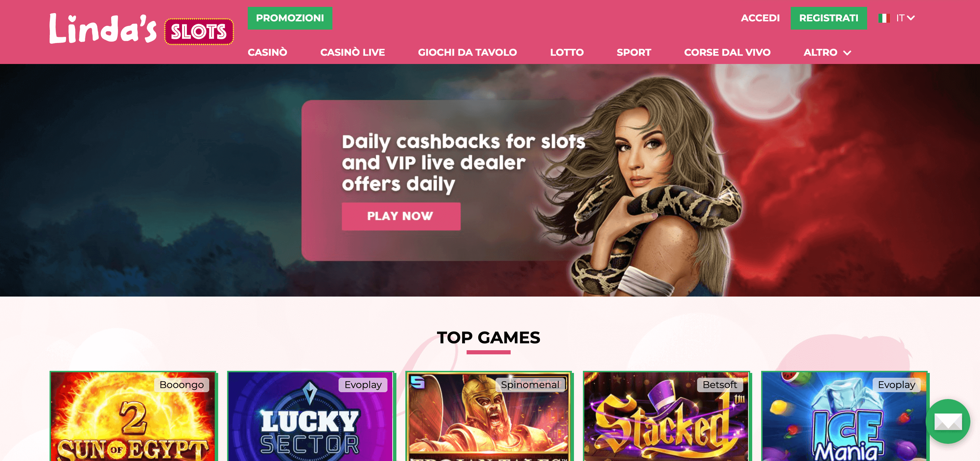The image size is (980, 461).
Task: Go to CASINÒ LIVE section
Action: 352,53
